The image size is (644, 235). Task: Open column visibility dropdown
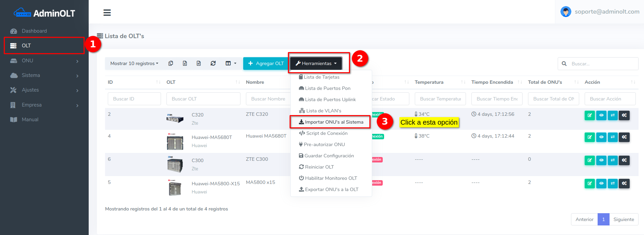coord(231,63)
